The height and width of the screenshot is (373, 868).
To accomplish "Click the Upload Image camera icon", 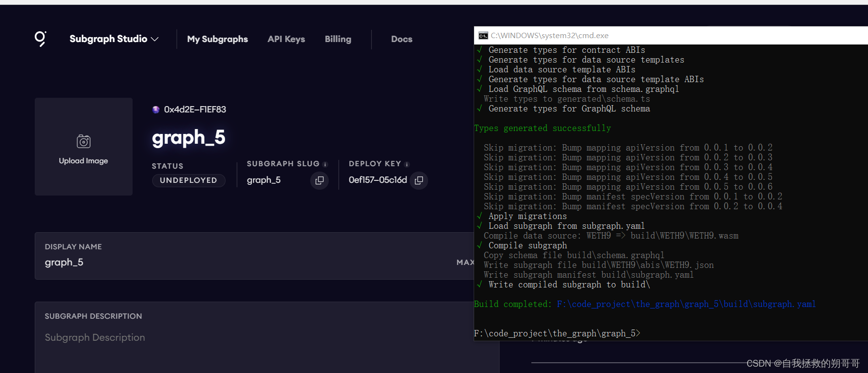I will pyautogui.click(x=84, y=141).
